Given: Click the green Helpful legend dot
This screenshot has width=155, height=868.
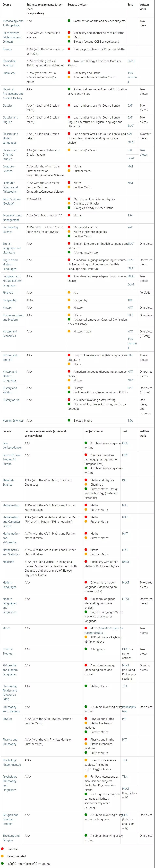Looking at the screenshot, I should click(x=2, y=863).
